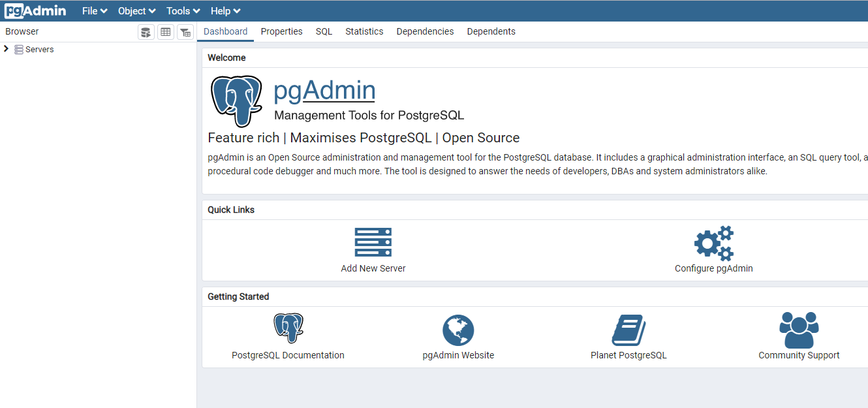Switch to the Statistics tab
The image size is (868, 408).
[x=364, y=31]
